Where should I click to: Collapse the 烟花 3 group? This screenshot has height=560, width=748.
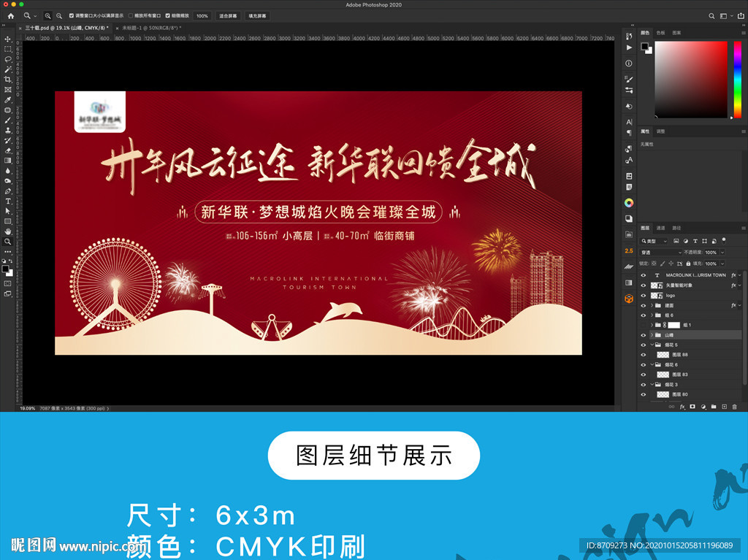coord(652,385)
